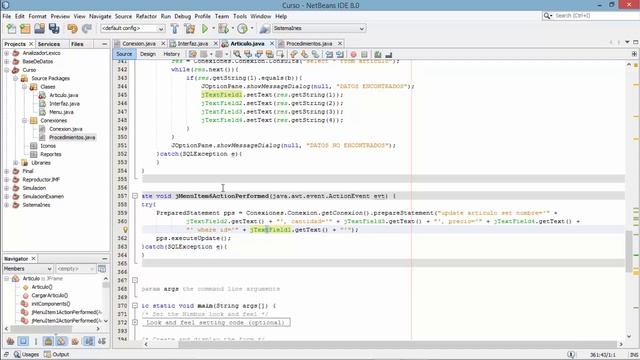Click the Navigator horizontal scrollbar thumb
640x360 pixels.
[x=41, y=329]
